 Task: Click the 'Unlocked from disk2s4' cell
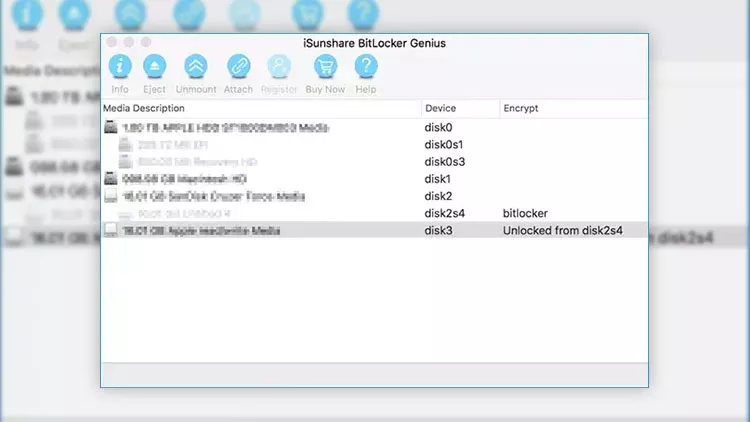coord(562,231)
